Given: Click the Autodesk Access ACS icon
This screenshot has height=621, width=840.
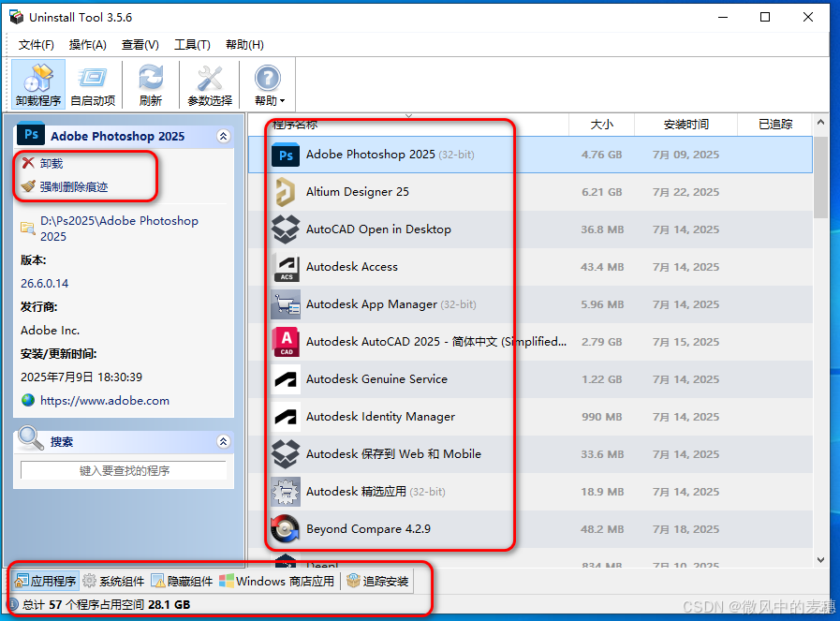Looking at the screenshot, I should point(286,267).
